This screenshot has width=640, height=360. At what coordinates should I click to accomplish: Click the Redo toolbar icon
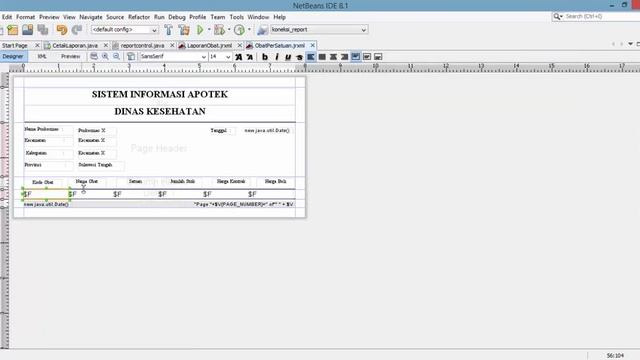coord(77,30)
